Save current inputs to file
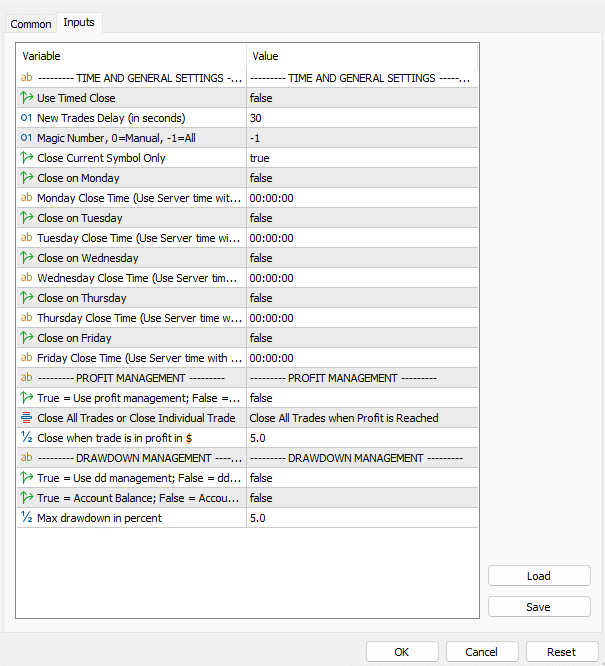605x666 pixels. click(x=539, y=607)
